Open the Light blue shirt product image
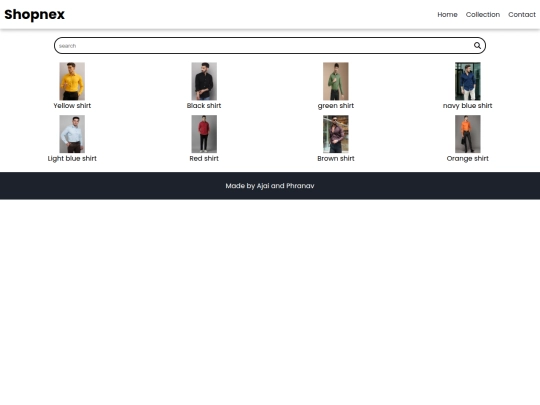The height and width of the screenshot is (405, 540). pyautogui.click(x=72, y=134)
